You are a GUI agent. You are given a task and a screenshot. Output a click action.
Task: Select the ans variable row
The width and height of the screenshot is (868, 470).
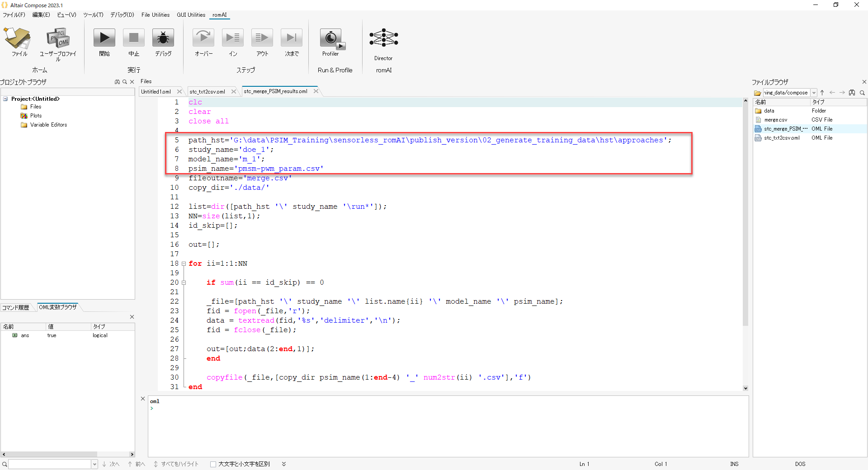tap(68, 335)
